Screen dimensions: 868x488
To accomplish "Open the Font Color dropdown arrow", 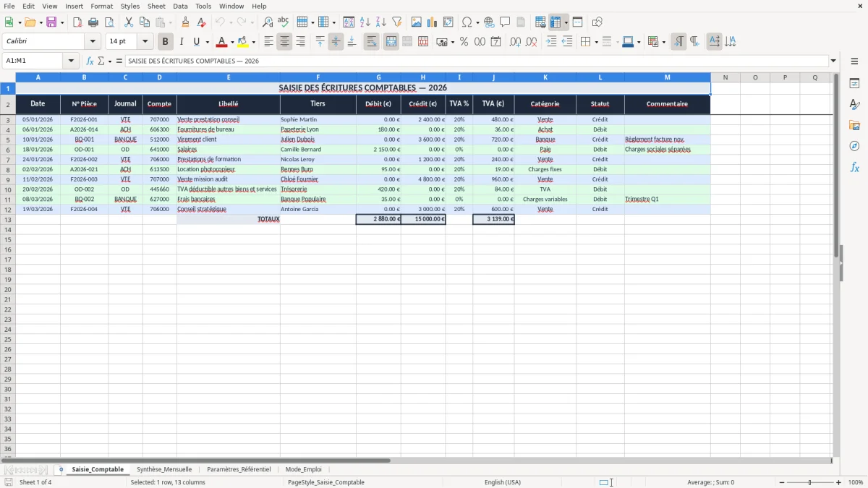I will (232, 42).
